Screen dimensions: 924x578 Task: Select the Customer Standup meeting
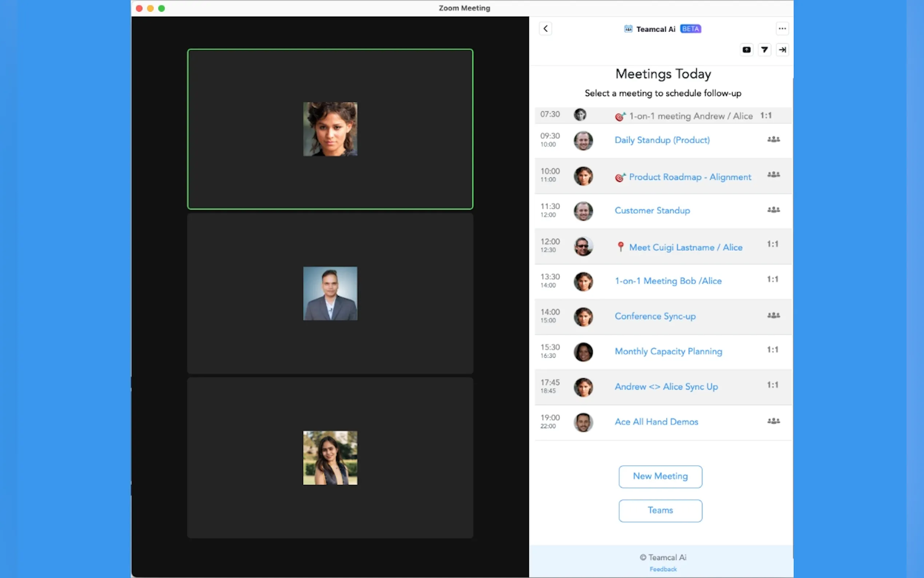(652, 211)
